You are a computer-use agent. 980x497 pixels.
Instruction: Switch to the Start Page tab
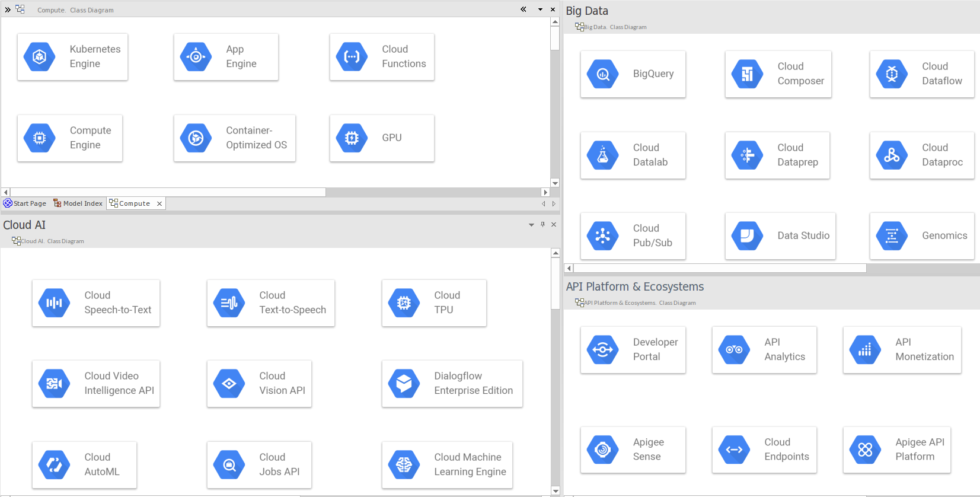[x=25, y=203]
